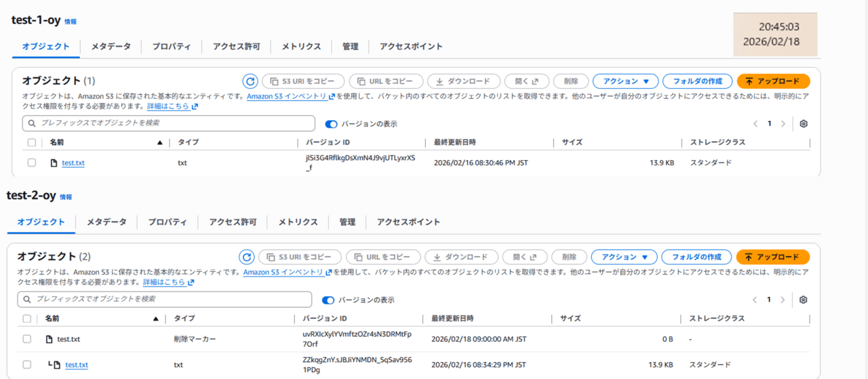Image resolution: width=868 pixels, height=379 pixels.
Task: Click refresh icon in test-2-oy objects panel
Action: pos(247,257)
